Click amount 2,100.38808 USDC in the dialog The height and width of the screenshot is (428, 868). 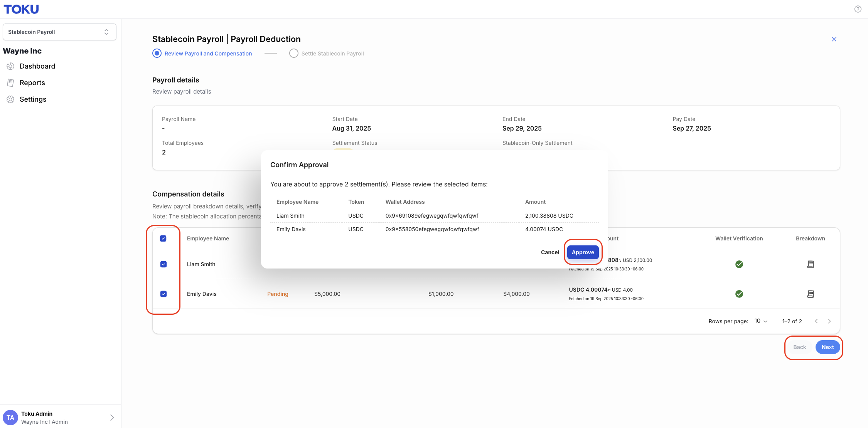tap(549, 216)
